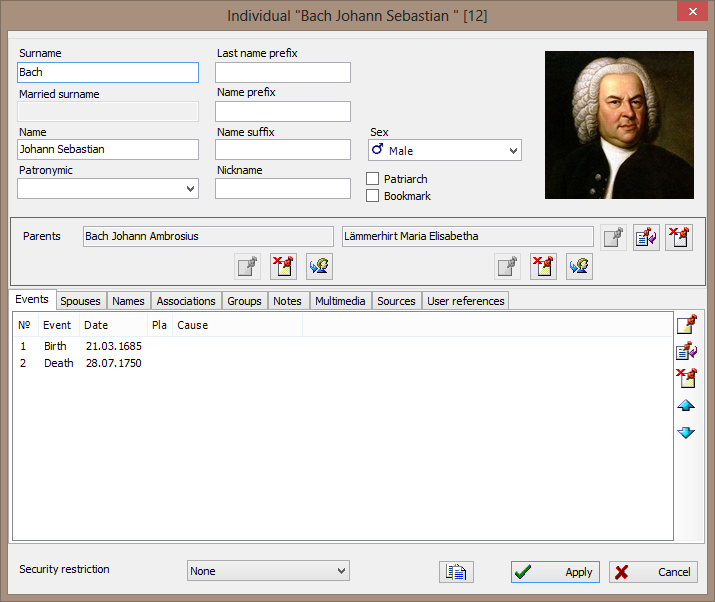This screenshot has height=602, width=715.
Task: Click the copy icon left of Apply
Action: pos(456,572)
